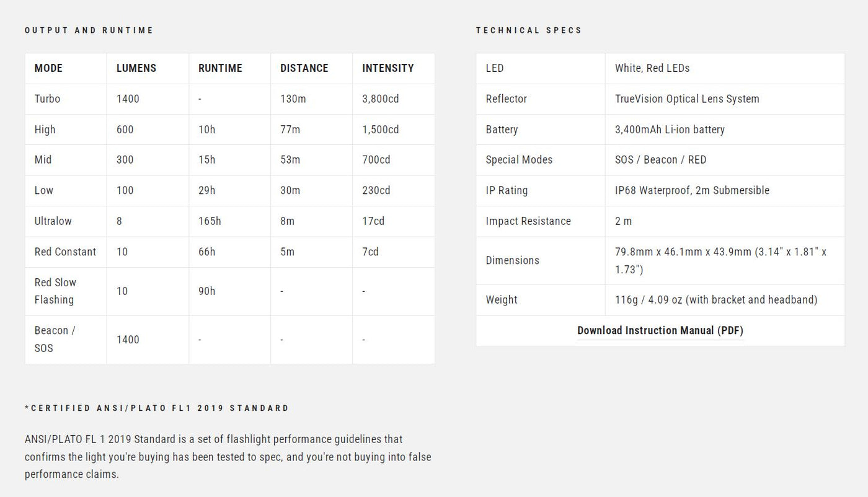Click the 3,800cd intensity value
Viewport: 868px width, 497px height.
[x=381, y=99]
